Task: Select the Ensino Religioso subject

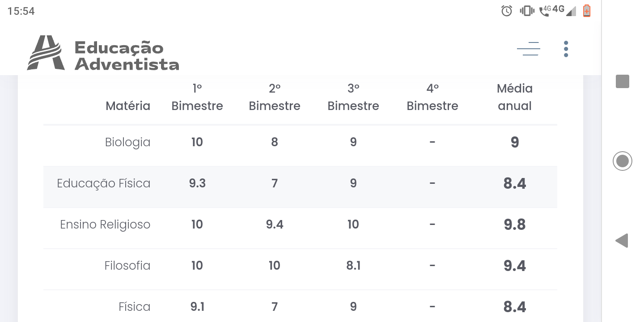Action: tap(105, 225)
